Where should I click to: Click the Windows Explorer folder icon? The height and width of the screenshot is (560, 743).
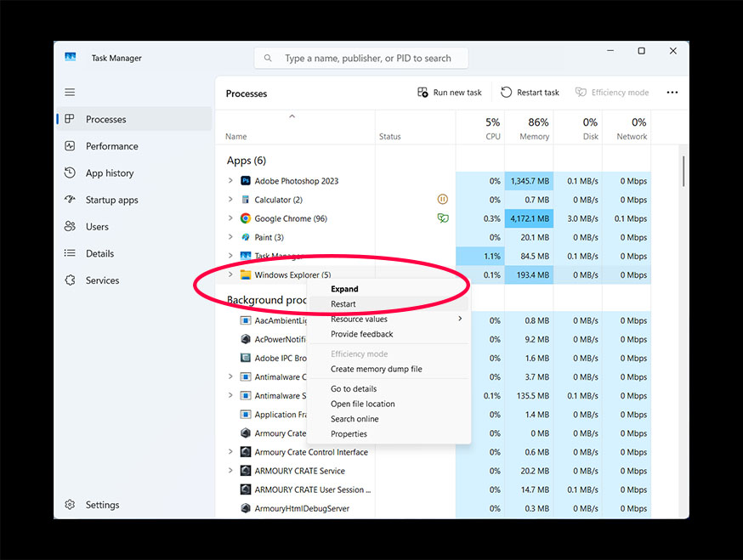tap(246, 274)
